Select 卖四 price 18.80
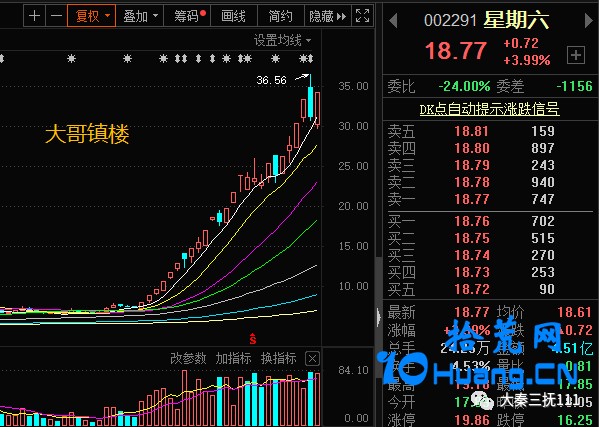Image resolution: width=599 pixels, height=427 pixels. pyautogui.click(x=471, y=148)
